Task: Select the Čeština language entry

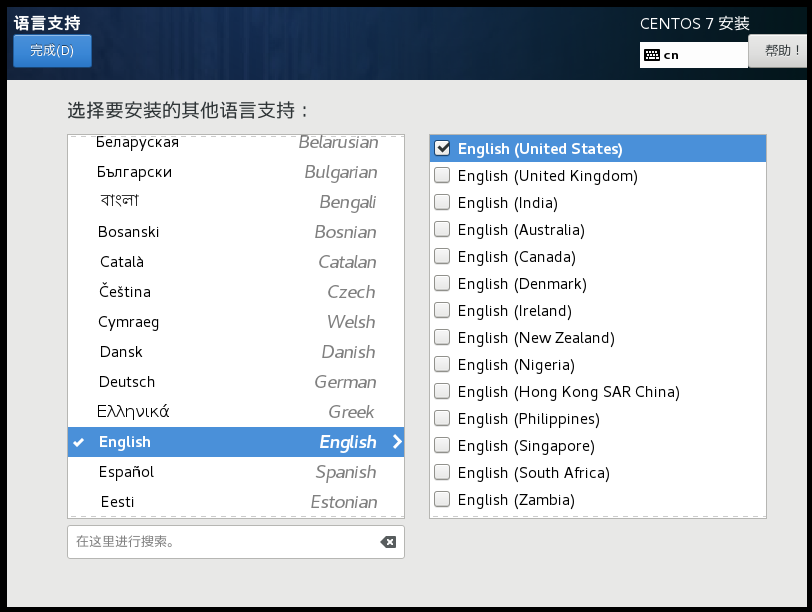Action: click(200, 292)
